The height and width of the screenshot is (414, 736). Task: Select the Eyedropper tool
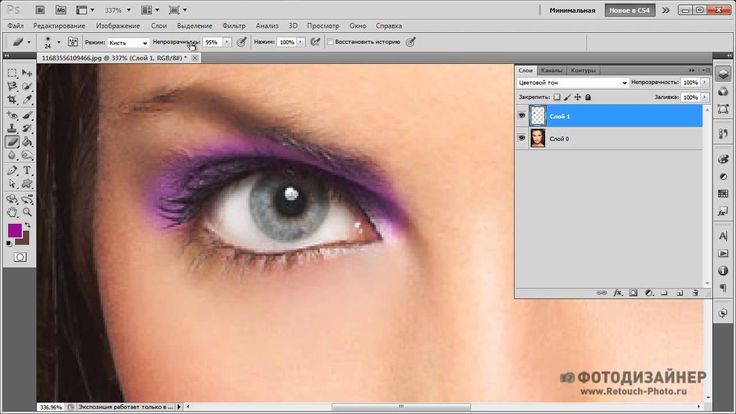click(x=27, y=100)
